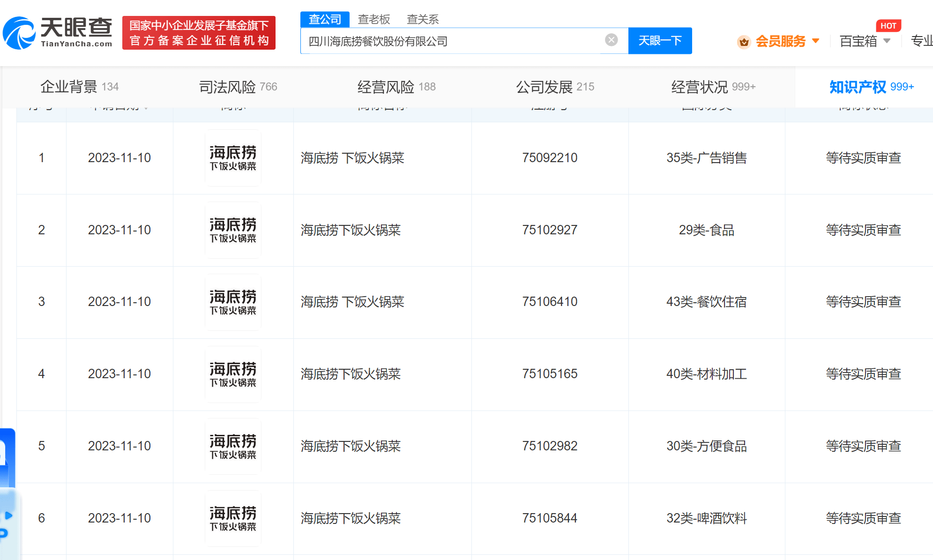Click the red official credit agency banner

pyautogui.click(x=199, y=33)
